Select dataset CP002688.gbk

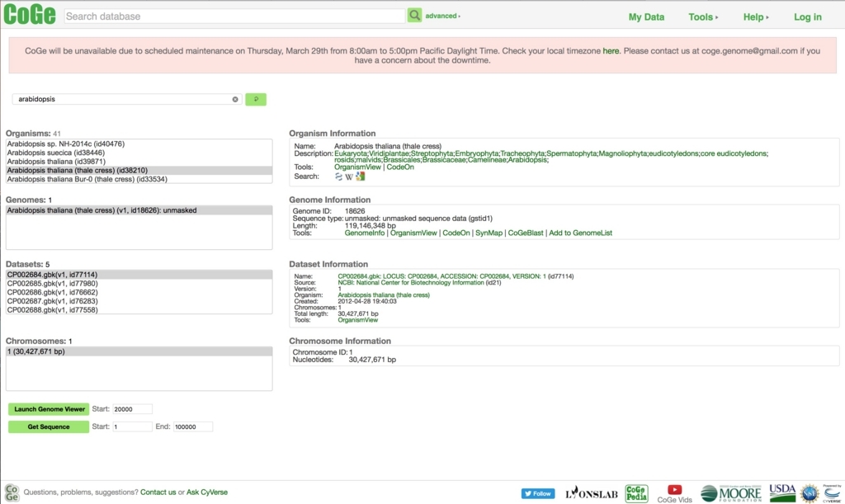click(139, 310)
